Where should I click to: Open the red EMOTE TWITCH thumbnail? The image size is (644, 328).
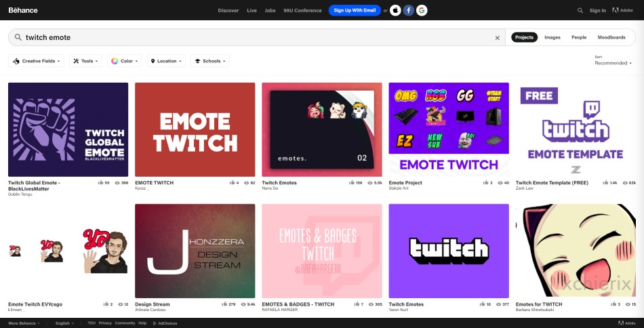tap(195, 129)
